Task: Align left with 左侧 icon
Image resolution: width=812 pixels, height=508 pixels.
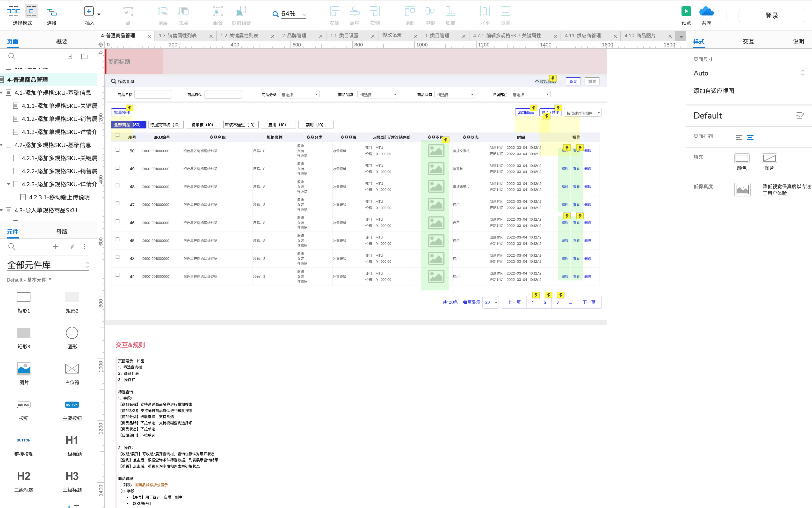Action: click(x=334, y=11)
